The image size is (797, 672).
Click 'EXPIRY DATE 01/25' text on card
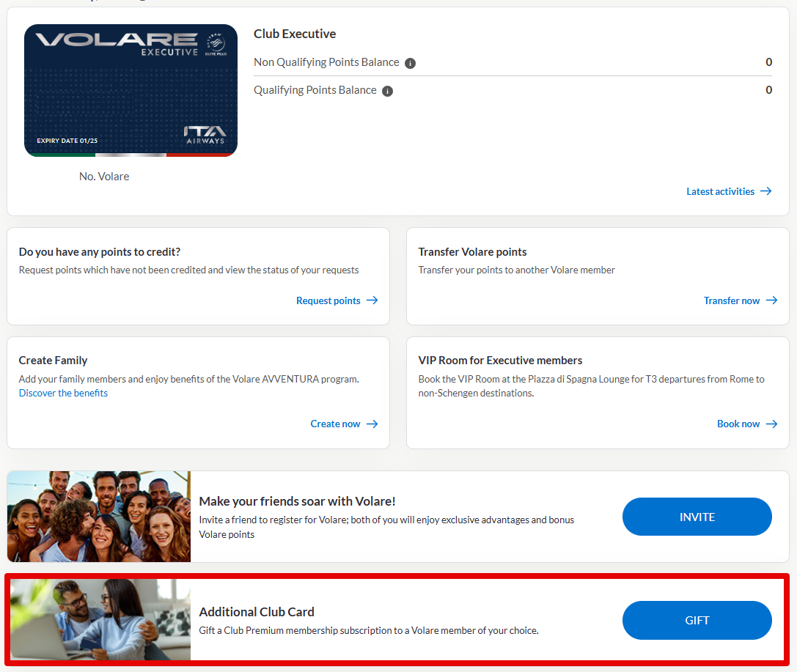point(67,141)
